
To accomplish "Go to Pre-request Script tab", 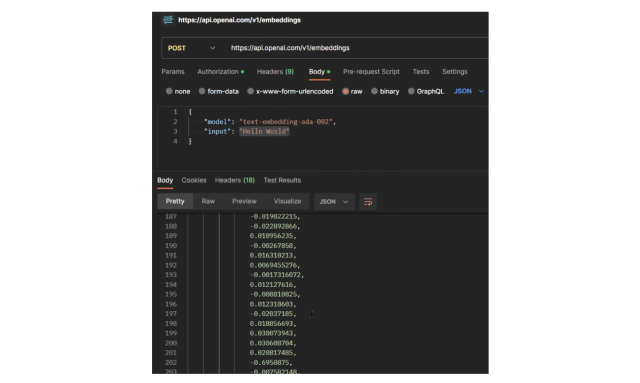I will (371, 72).
